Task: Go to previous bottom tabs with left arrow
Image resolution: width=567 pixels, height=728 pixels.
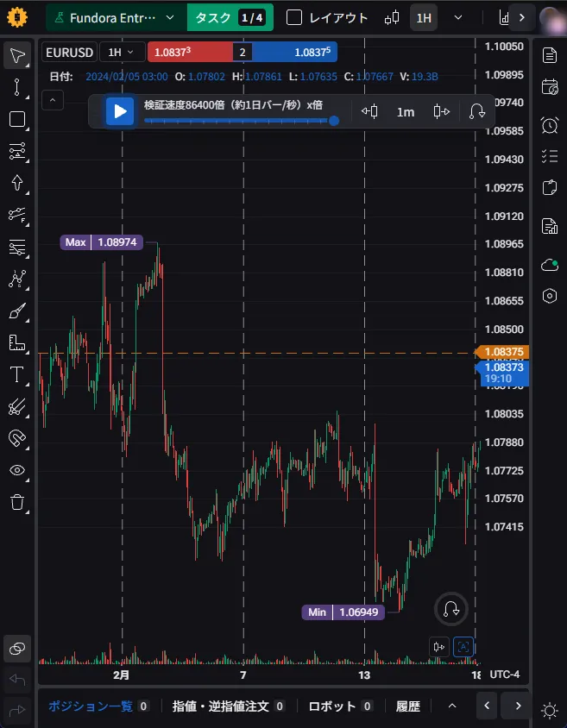Action: 487,706
